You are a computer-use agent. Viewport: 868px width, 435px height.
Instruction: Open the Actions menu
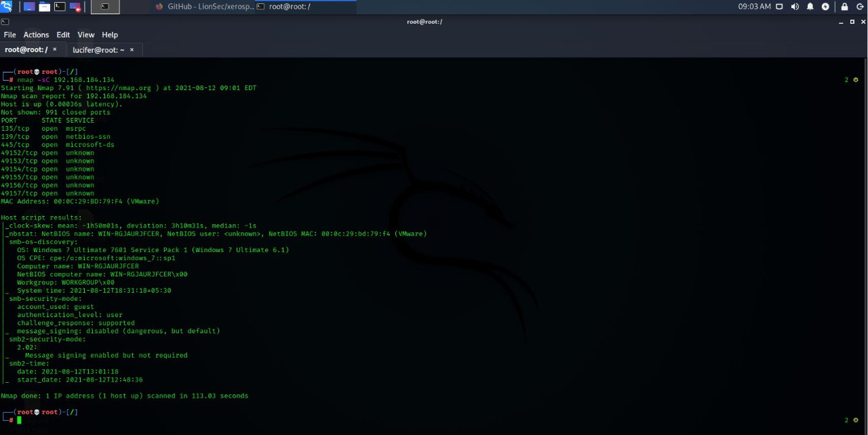tap(36, 35)
